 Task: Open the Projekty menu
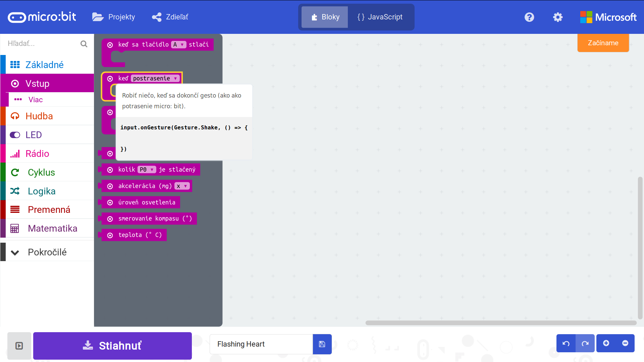114,17
